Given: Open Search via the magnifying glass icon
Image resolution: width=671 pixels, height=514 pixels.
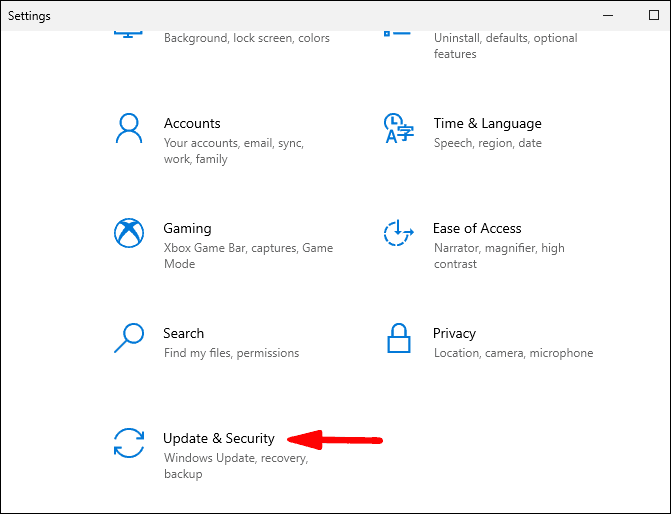Looking at the screenshot, I should (x=129, y=338).
